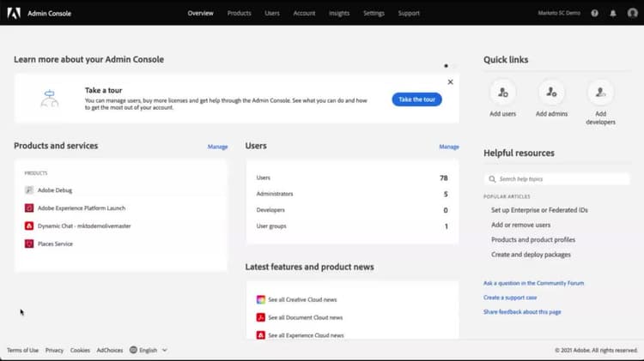Click the Search help topics field

[x=556, y=179]
